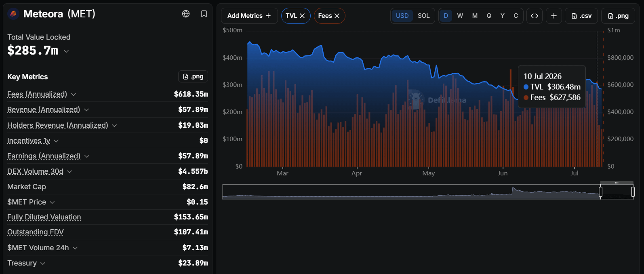Viewport: 644px width, 274px height.
Task: Switch to Cumulative (C) chart view
Action: pos(516,16)
